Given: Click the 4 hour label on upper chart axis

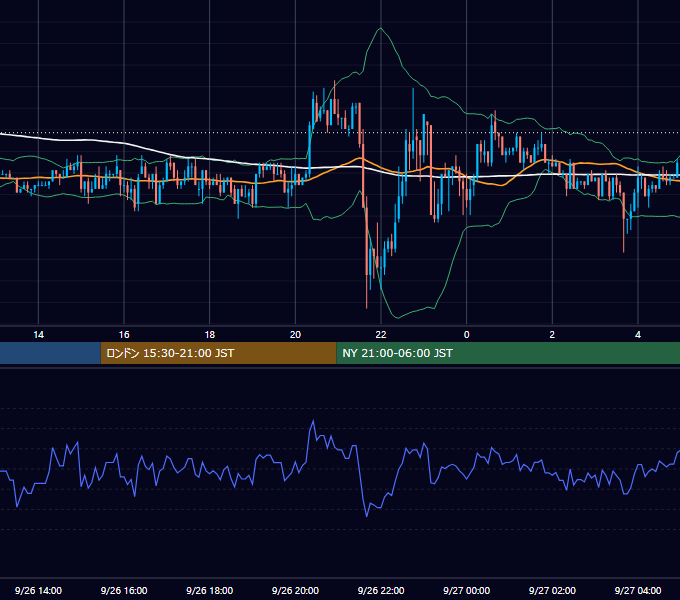Looking at the screenshot, I should (x=638, y=335).
